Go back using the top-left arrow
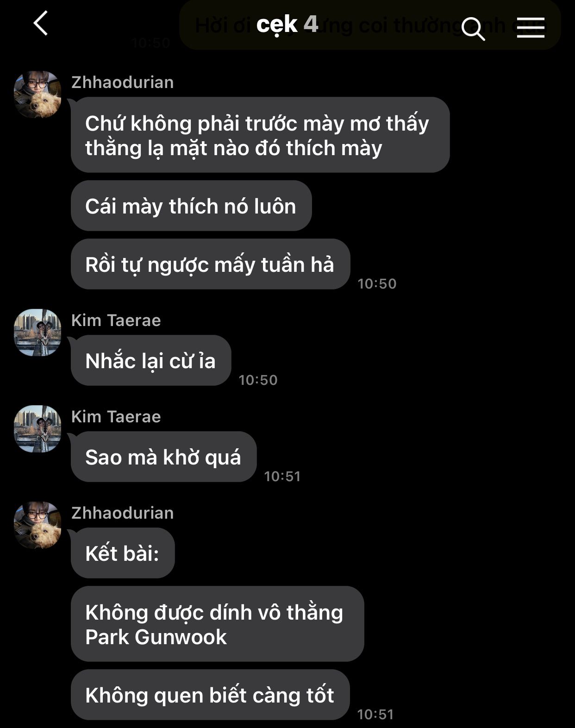The height and width of the screenshot is (728, 575). click(41, 24)
